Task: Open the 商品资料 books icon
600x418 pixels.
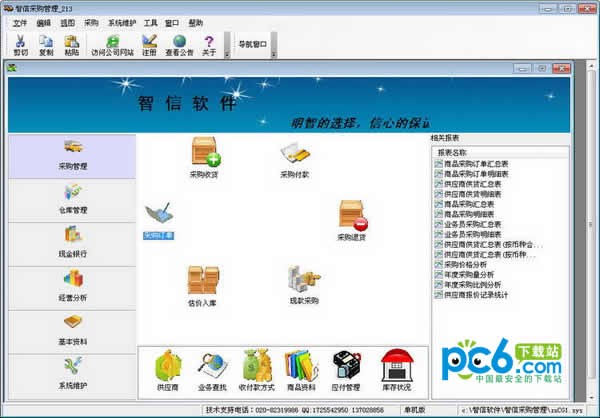Action: [301, 370]
